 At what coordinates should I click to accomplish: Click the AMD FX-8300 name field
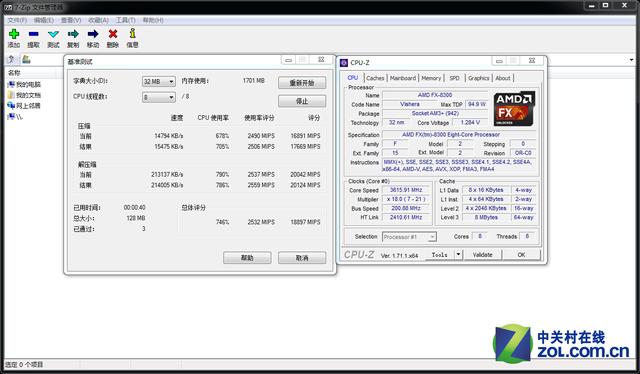(x=435, y=95)
